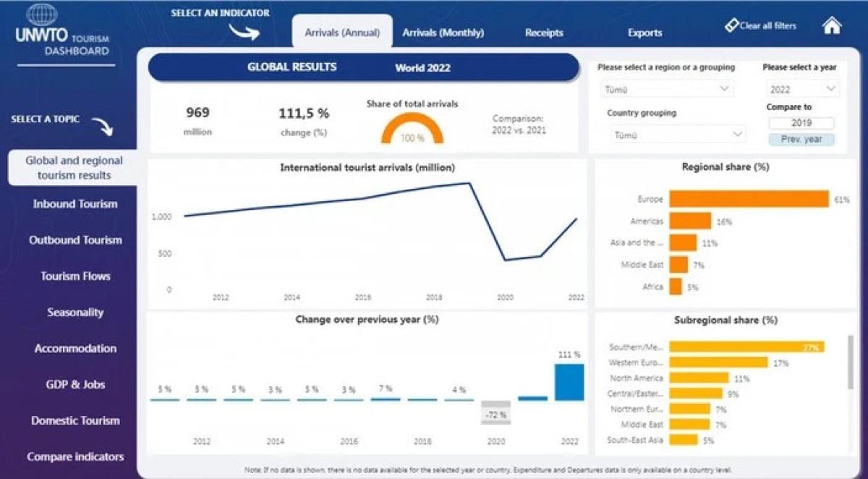The image size is (868, 479).
Task: Click the 2022 bar in change chart
Action: [x=569, y=382]
